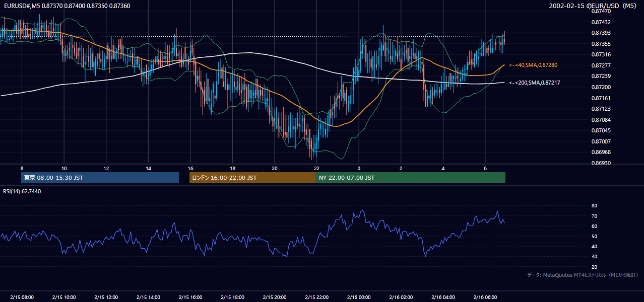Click the hour 8 tick under the price chart

click(x=22, y=168)
